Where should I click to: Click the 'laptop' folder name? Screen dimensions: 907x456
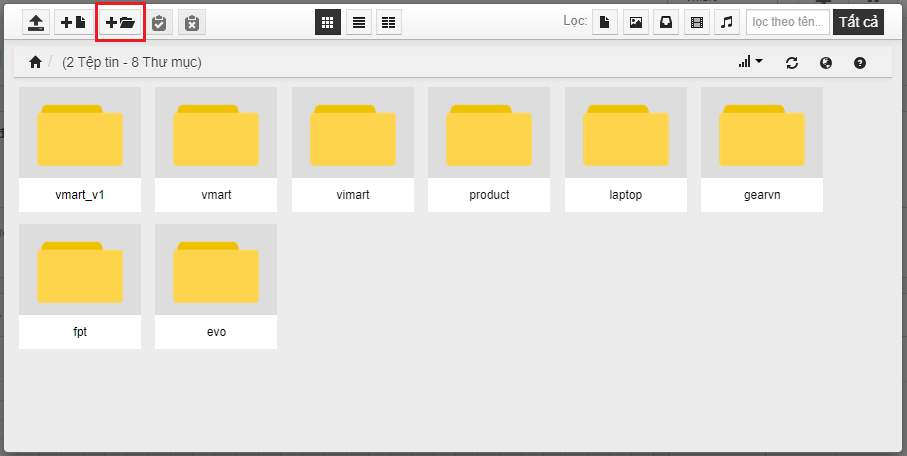click(626, 195)
